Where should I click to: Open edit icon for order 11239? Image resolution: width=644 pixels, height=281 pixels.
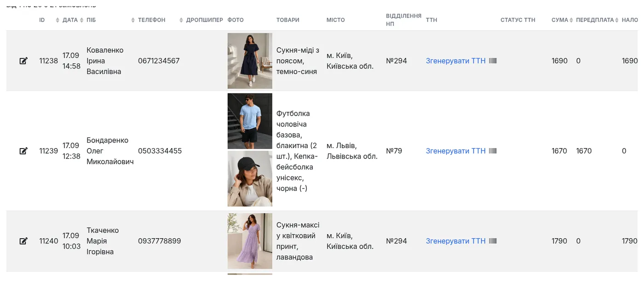23,151
